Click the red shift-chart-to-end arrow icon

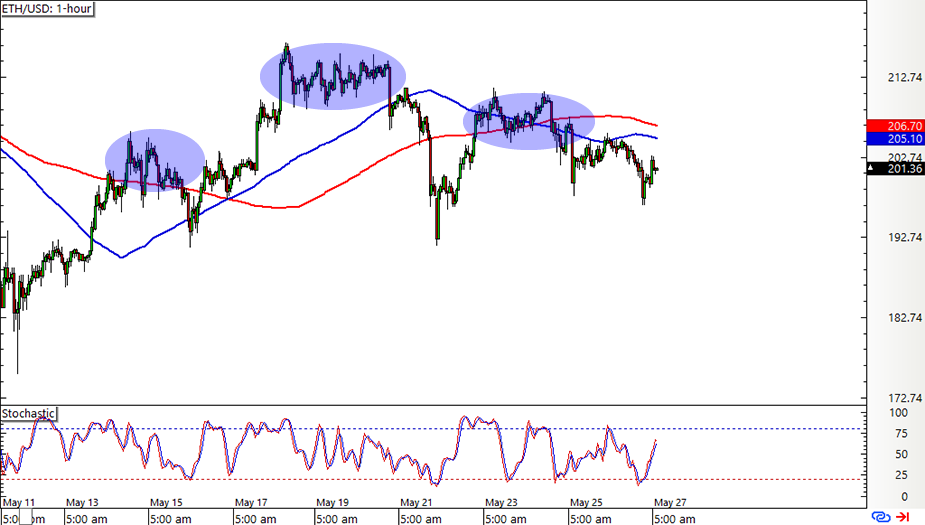coord(903,517)
